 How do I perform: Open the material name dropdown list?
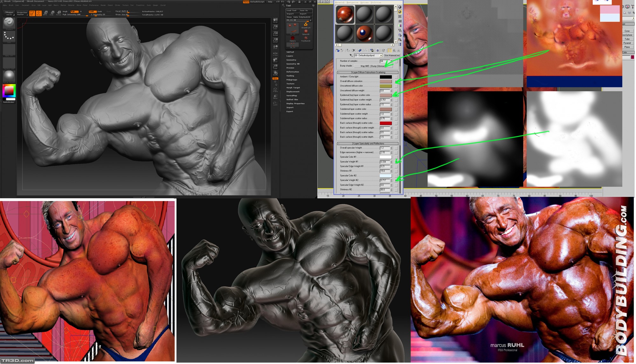pos(381,55)
